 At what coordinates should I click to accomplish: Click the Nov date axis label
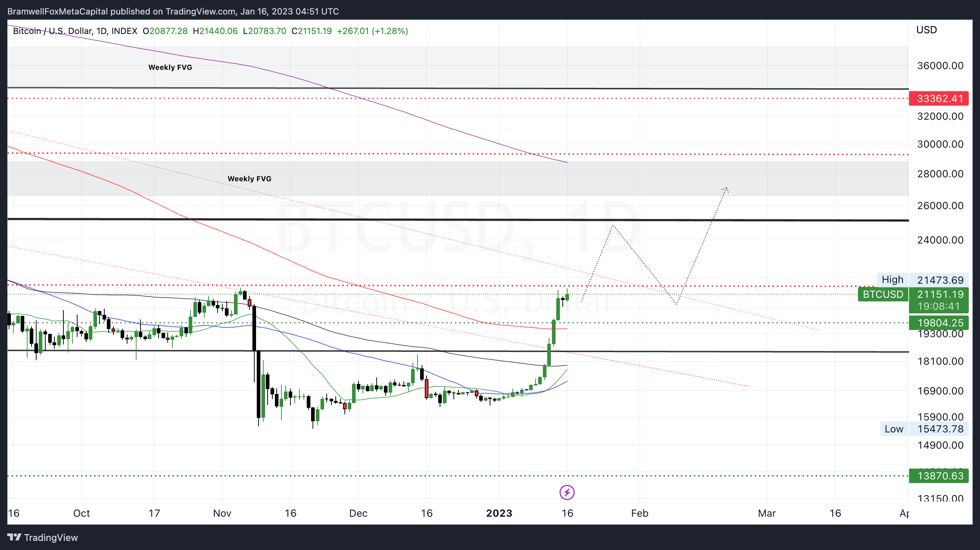pyautogui.click(x=222, y=513)
